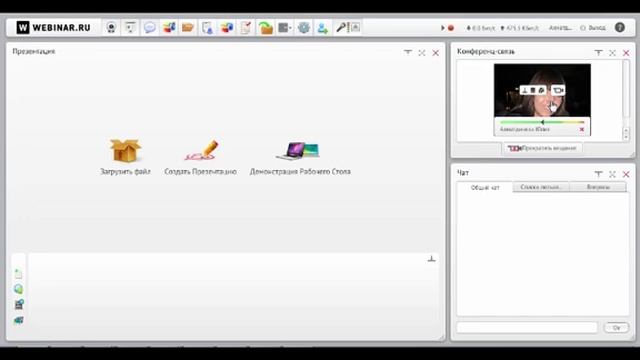Click the microphone icon in the toolbar
The image size is (640, 360).
[x=341, y=28]
